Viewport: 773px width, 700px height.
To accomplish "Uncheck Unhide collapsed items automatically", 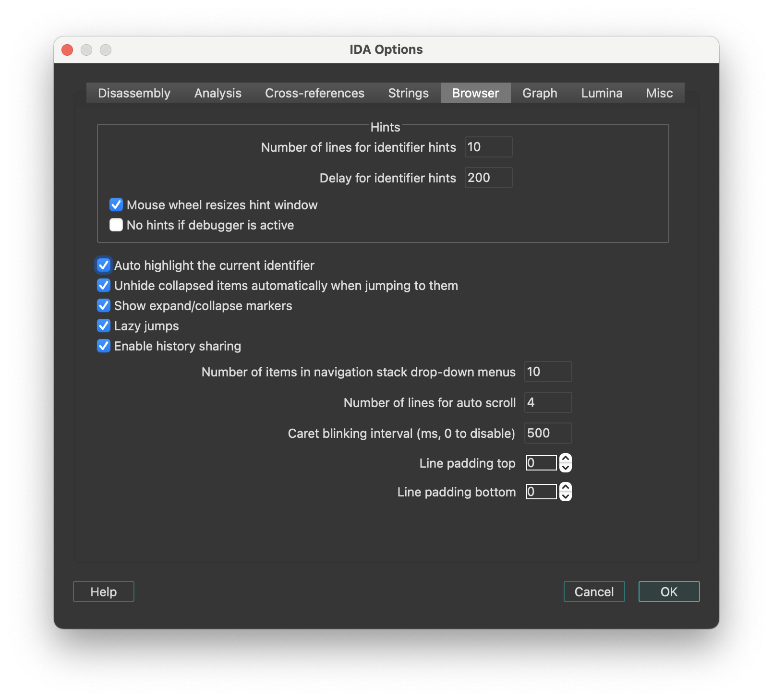I will coord(103,285).
